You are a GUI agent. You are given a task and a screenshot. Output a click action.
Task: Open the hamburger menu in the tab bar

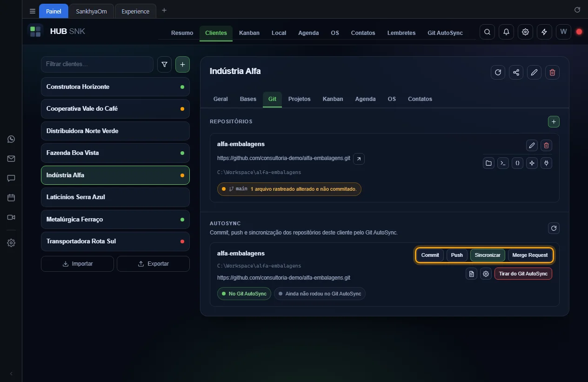pos(32,11)
